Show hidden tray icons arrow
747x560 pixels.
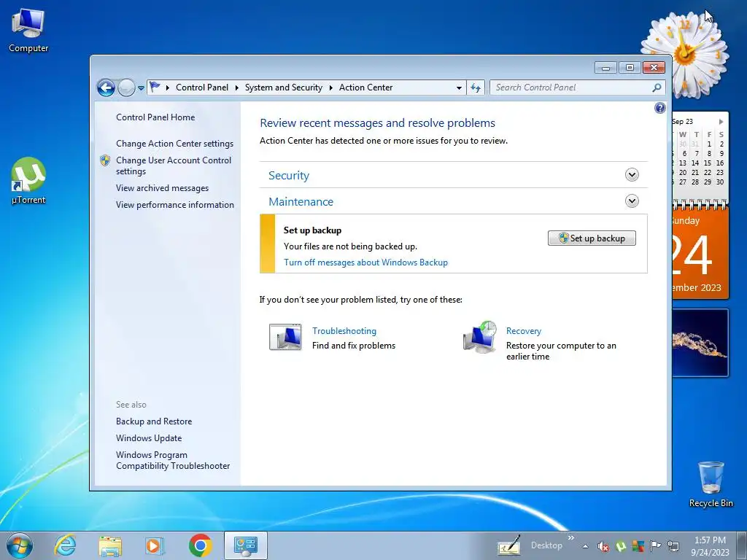tap(585, 547)
